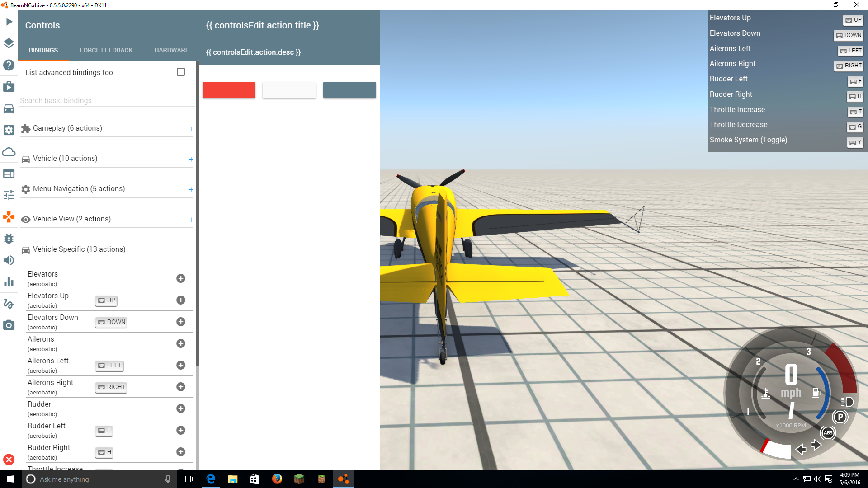Switch to the Bindings tab
The height and width of the screenshot is (488, 868).
[x=43, y=50]
